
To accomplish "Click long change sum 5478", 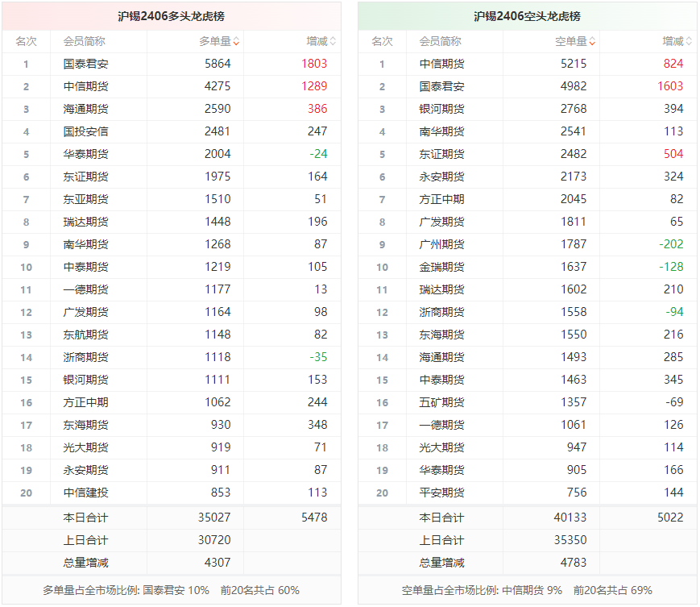I will click(314, 518).
